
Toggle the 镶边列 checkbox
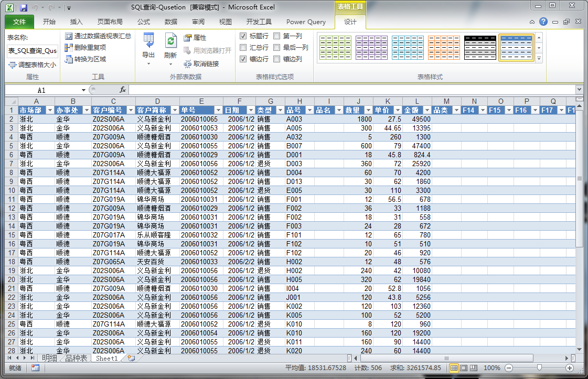pyautogui.click(x=277, y=59)
